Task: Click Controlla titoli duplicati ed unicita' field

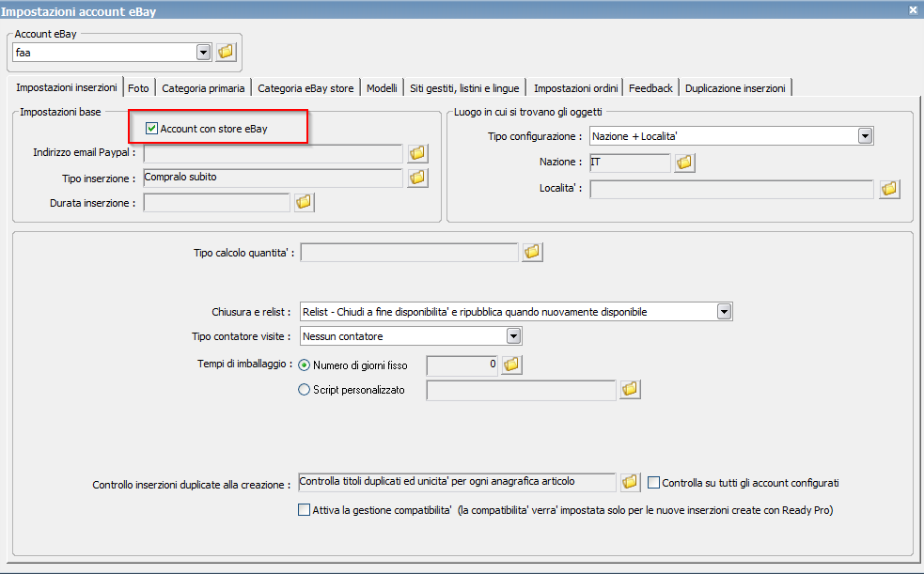Action: [x=457, y=482]
